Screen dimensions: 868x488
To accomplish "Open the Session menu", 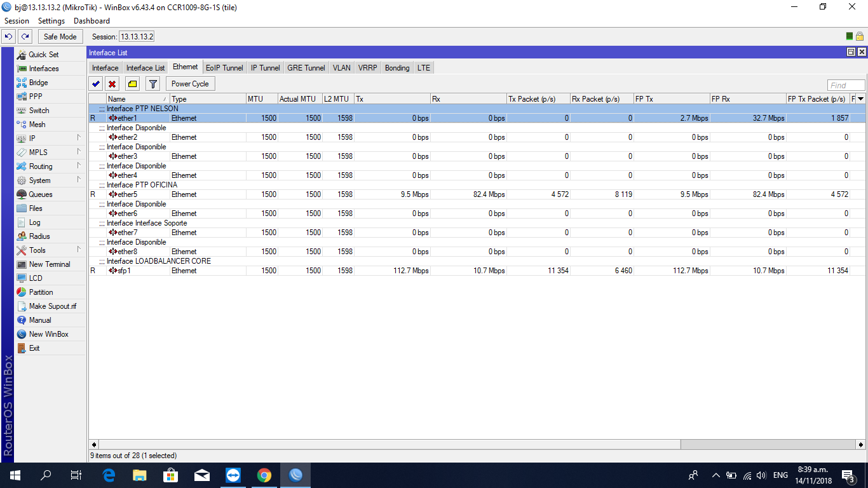I will coord(17,21).
